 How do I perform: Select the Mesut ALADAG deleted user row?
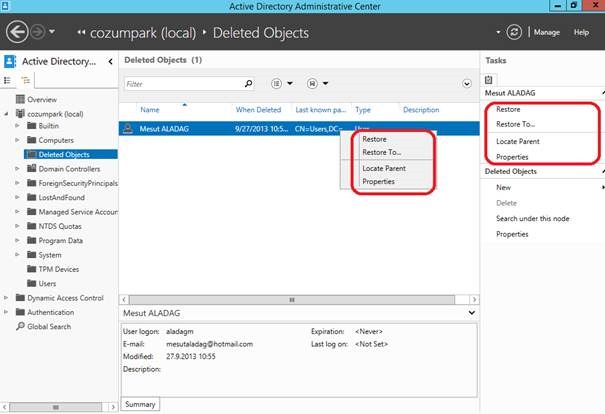coord(299,128)
